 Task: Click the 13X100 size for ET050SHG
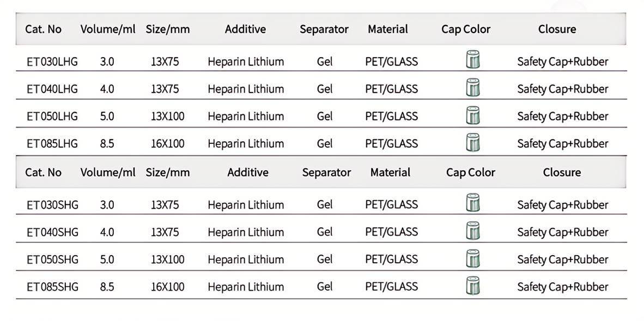coord(168,259)
